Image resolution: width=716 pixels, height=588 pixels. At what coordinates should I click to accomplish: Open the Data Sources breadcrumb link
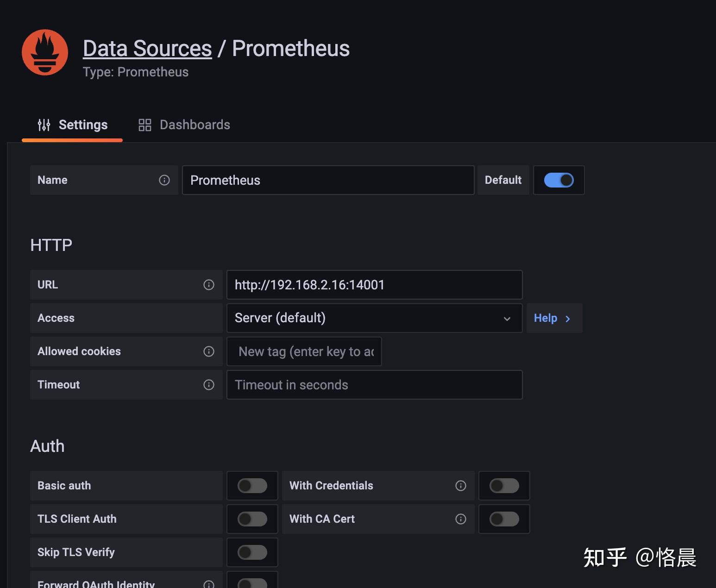(x=146, y=48)
